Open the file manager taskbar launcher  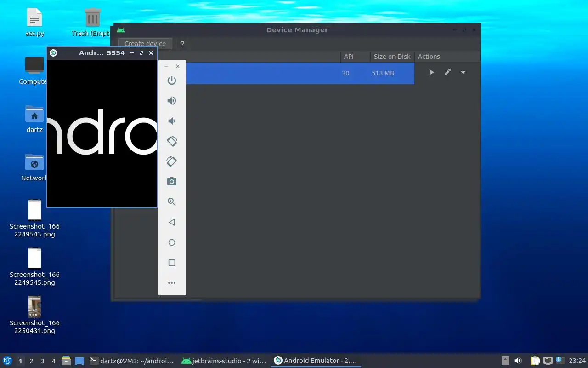(x=66, y=361)
